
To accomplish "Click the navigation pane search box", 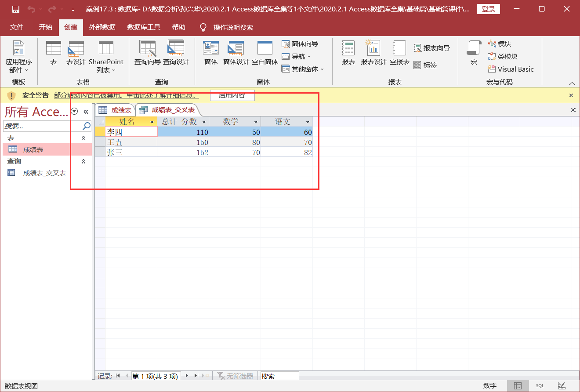I will (x=43, y=126).
